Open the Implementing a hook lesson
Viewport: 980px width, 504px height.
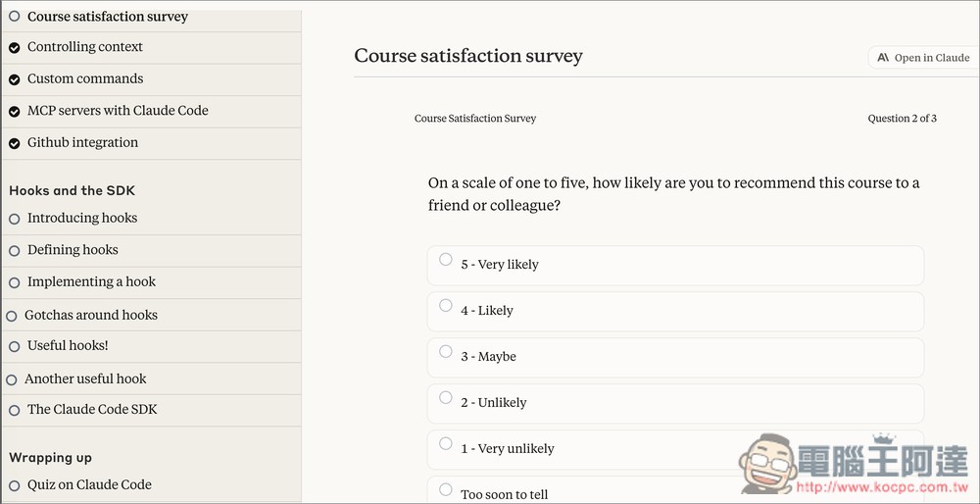pyautogui.click(x=91, y=282)
